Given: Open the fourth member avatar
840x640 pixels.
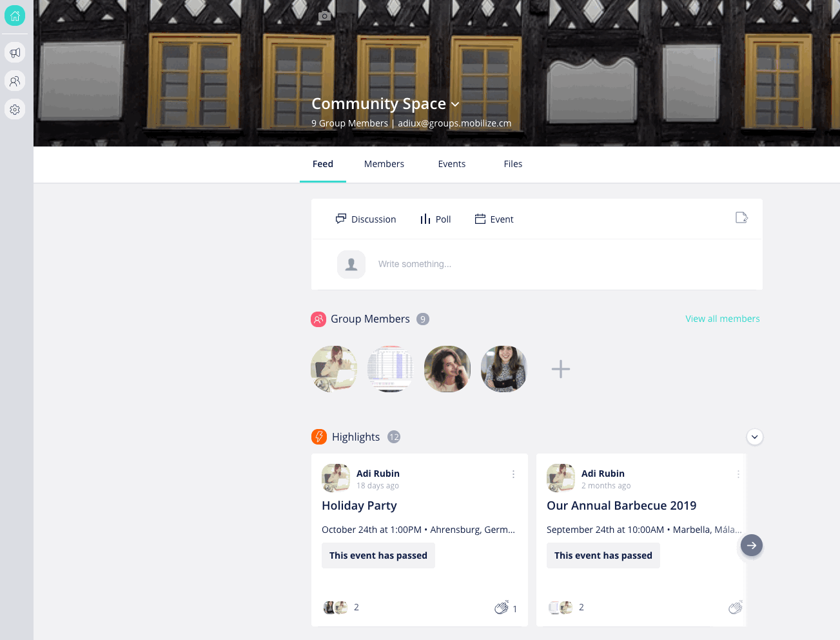Looking at the screenshot, I should [x=504, y=369].
